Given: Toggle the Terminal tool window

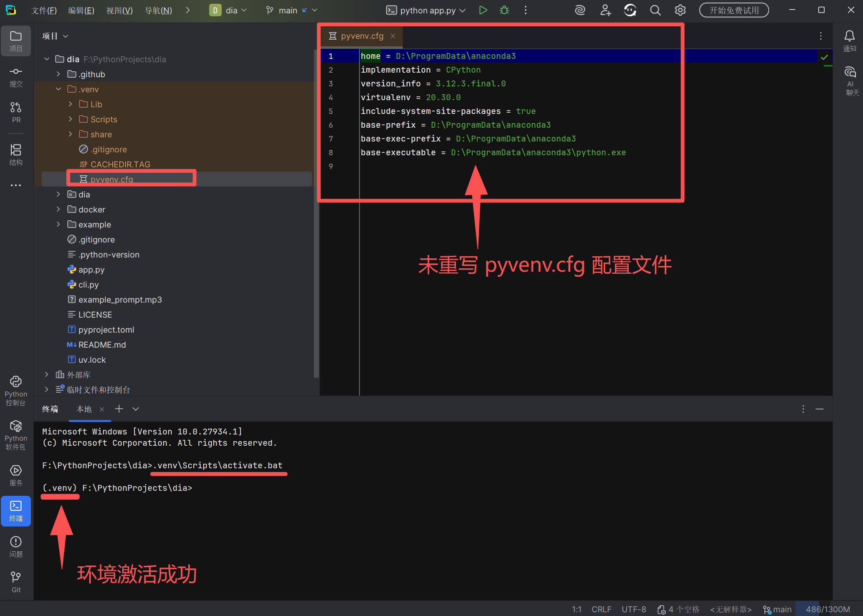Looking at the screenshot, I should click(16, 511).
